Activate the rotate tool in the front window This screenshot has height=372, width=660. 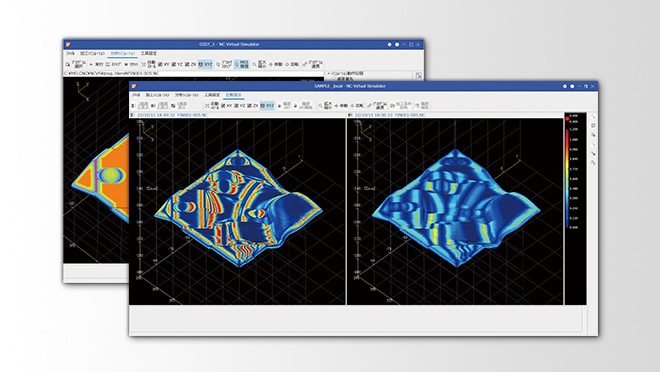pos(357,106)
